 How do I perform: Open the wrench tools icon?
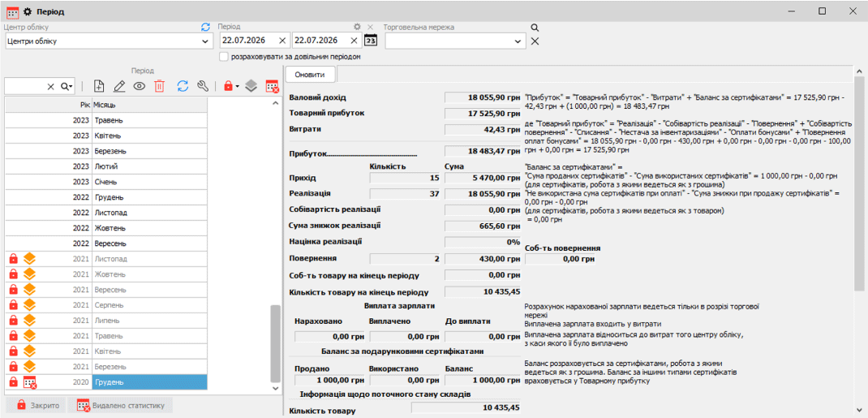pyautogui.click(x=203, y=86)
